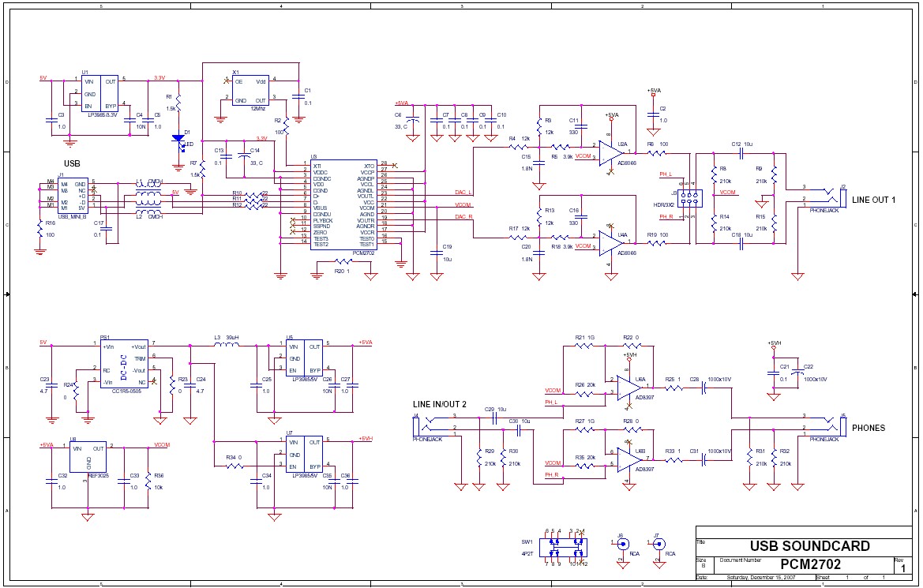
Task: Select the U5 LP3985/5V regulator block
Action: click(x=304, y=358)
